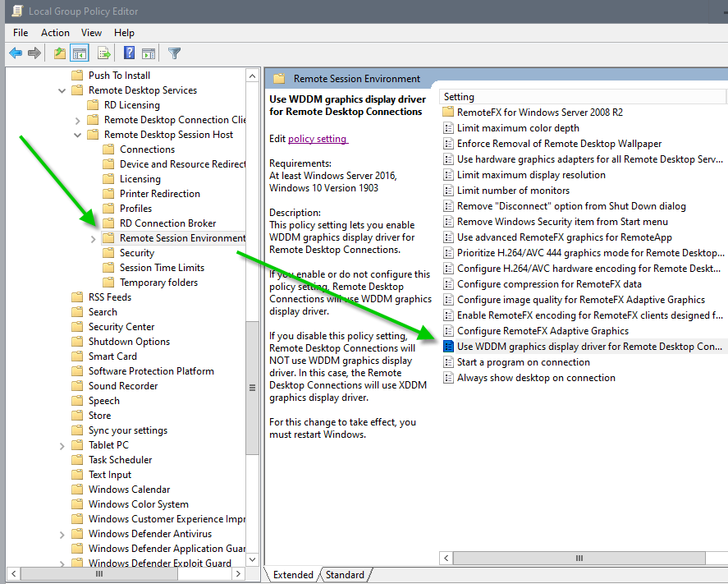The image size is (728, 584).
Task: Click the tree pane horizontal scroll right arrow
Action: tap(239, 574)
